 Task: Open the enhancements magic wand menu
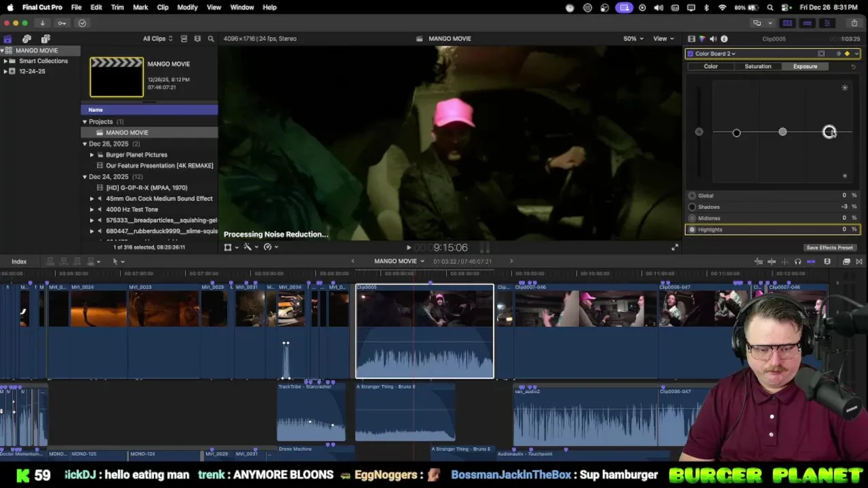[x=249, y=247]
